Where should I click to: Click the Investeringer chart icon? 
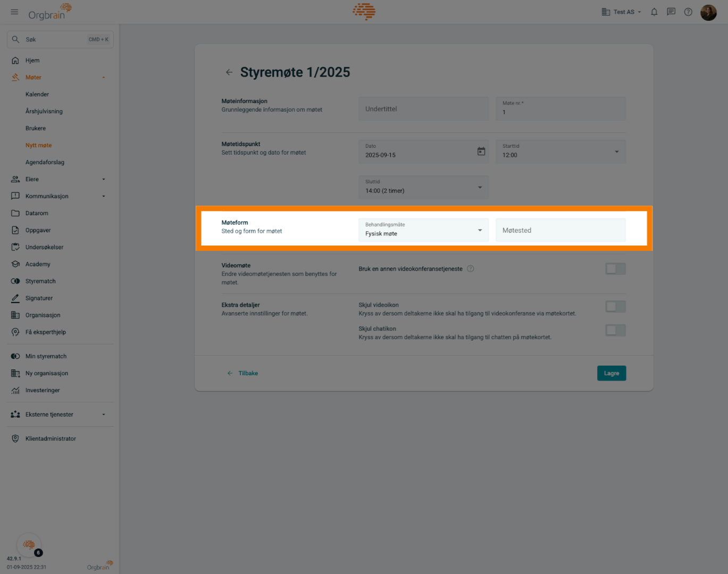point(15,391)
